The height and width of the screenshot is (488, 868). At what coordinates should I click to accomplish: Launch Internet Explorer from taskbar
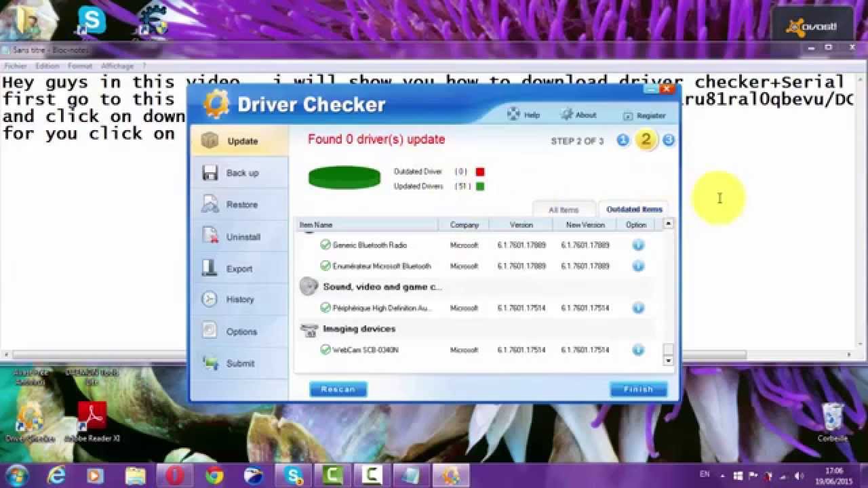tap(56, 476)
